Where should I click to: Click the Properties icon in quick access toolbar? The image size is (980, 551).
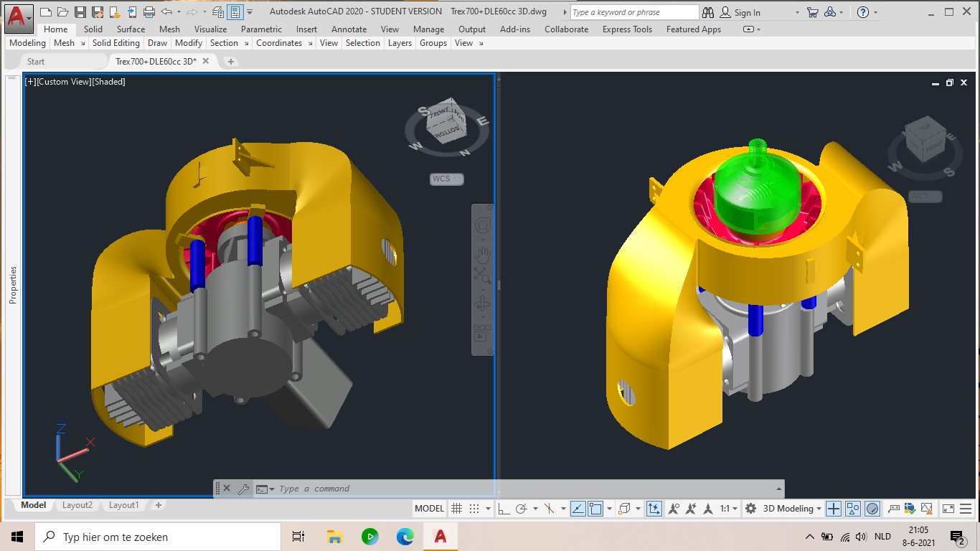[235, 12]
